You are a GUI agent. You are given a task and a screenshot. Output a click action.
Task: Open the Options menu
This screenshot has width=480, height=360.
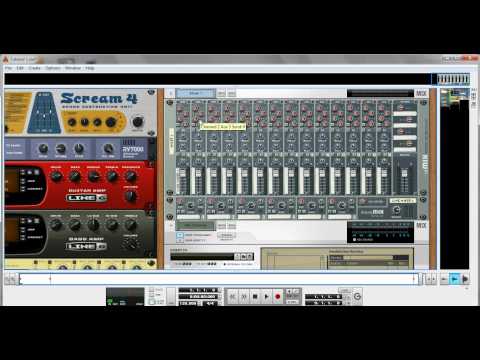pyautogui.click(x=53, y=68)
